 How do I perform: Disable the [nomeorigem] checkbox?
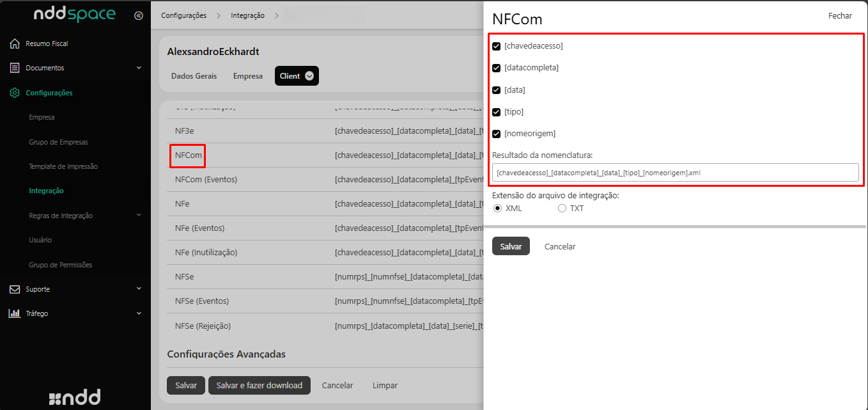click(496, 134)
